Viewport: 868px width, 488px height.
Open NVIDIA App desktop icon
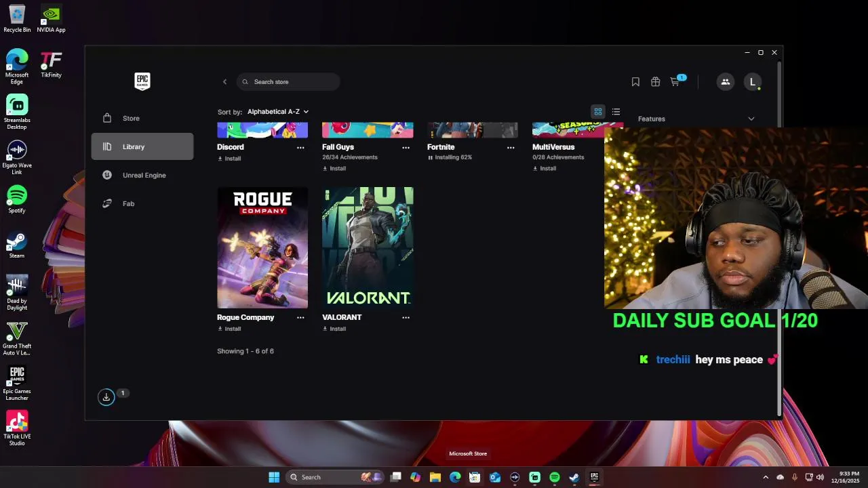coord(51,19)
